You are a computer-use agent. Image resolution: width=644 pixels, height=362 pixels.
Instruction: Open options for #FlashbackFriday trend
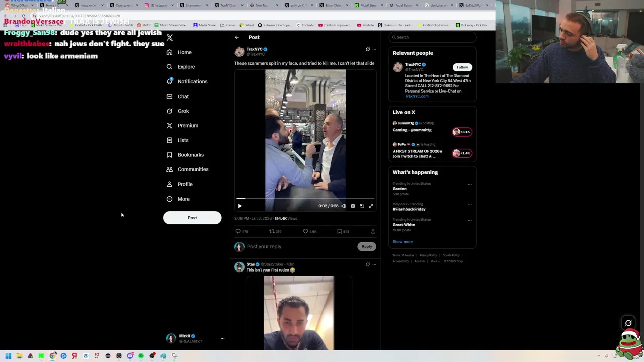pos(470,205)
